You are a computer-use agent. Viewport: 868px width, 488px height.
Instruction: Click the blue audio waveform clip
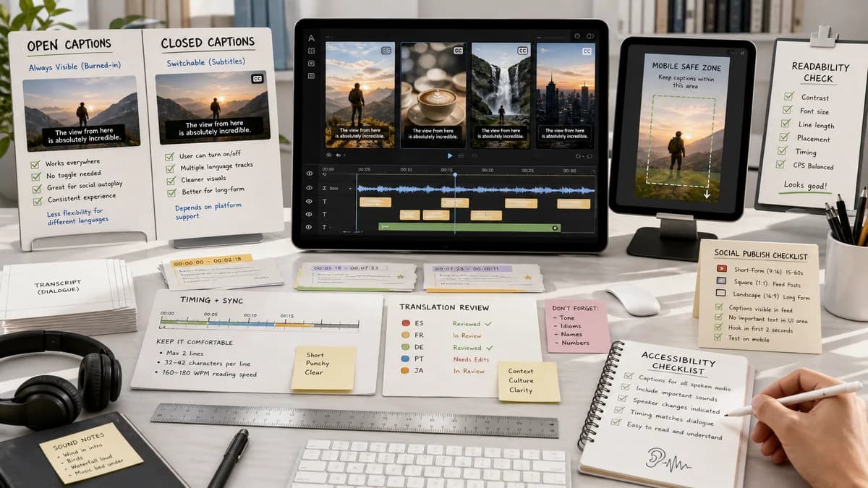click(476, 189)
